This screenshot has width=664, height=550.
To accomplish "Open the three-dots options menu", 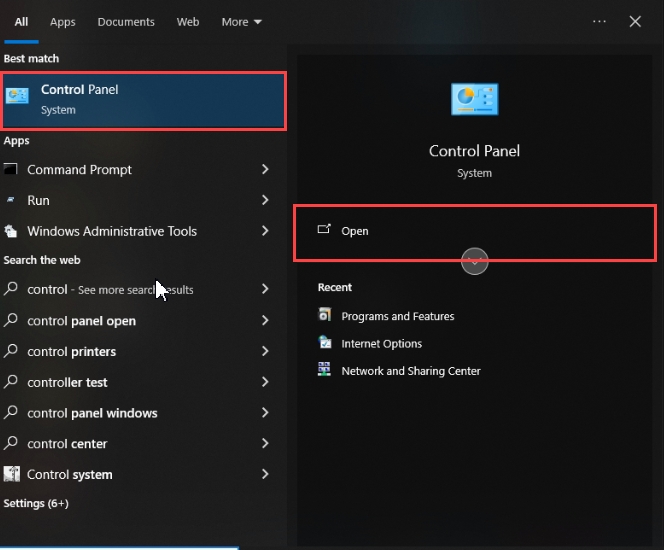I will 599,21.
